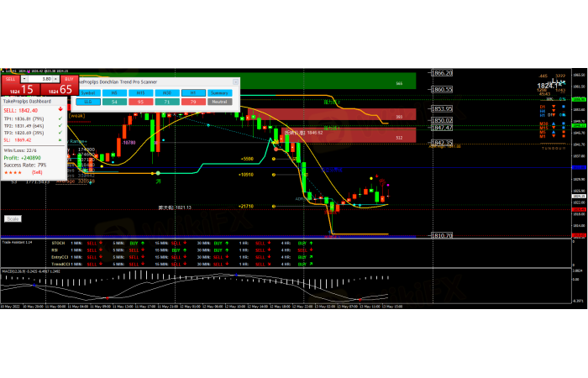The height and width of the screenshot is (378, 588).
Task: Click the Symbol header in scanner
Action: click(87, 92)
